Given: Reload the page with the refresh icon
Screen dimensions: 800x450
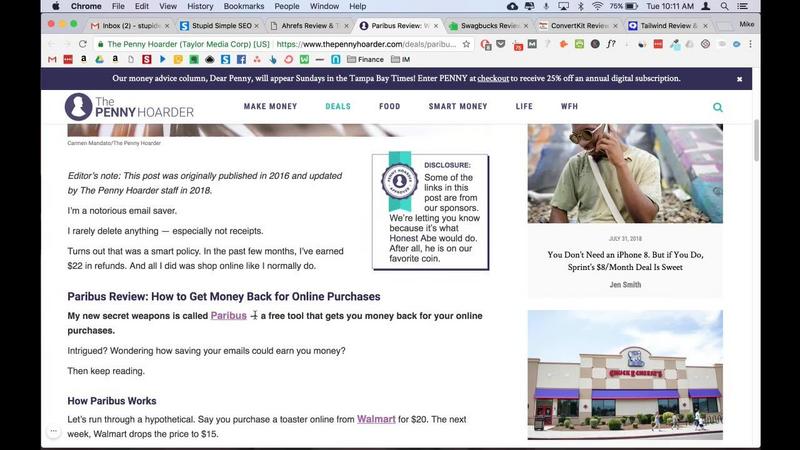Looking at the screenshot, I should (83, 44).
